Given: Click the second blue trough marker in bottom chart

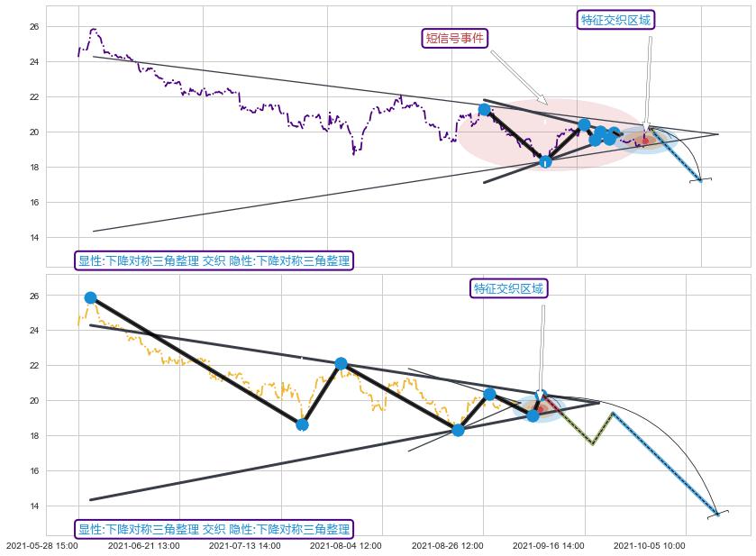Looking at the screenshot, I should tap(458, 430).
